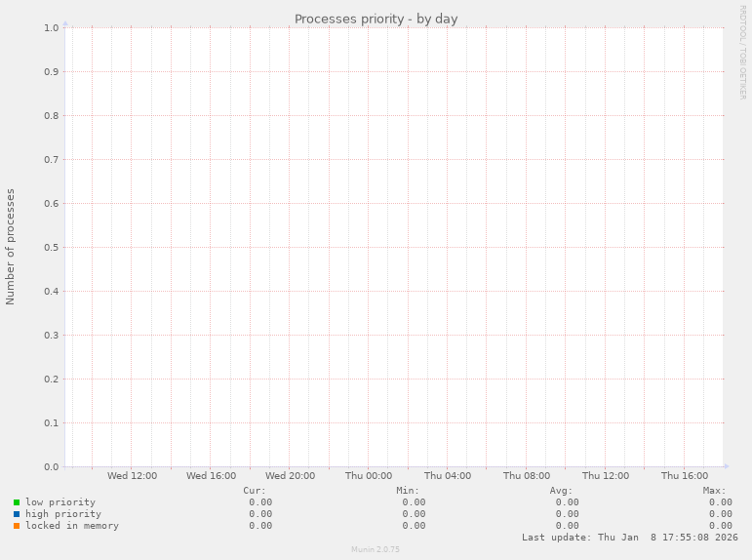Viewport: 752px width, 560px height.
Task: Click the 0.1 value on the y-axis
Action: pos(52,422)
